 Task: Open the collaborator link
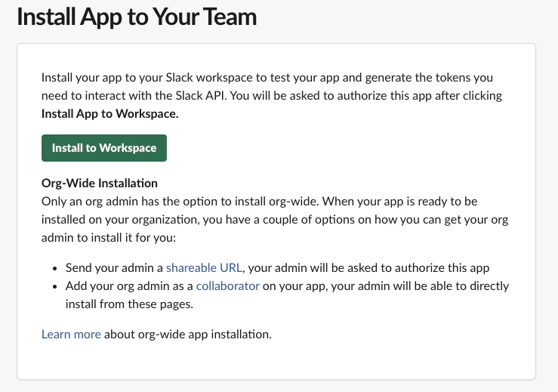click(228, 286)
